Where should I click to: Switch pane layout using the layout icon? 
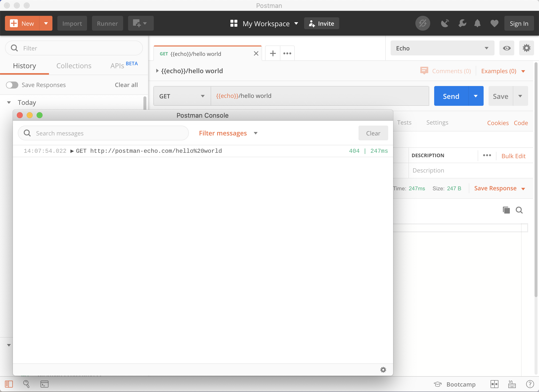pyautogui.click(x=495, y=384)
